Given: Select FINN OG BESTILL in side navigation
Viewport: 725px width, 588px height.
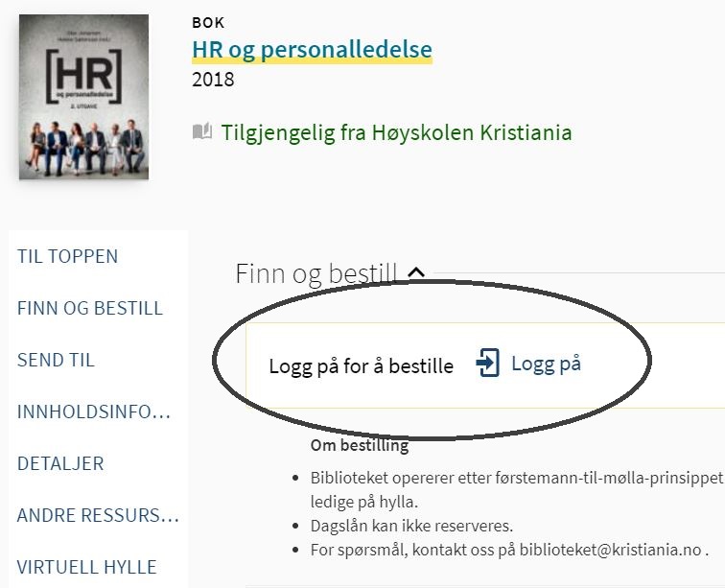Looking at the screenshot, I should (90, 308).
